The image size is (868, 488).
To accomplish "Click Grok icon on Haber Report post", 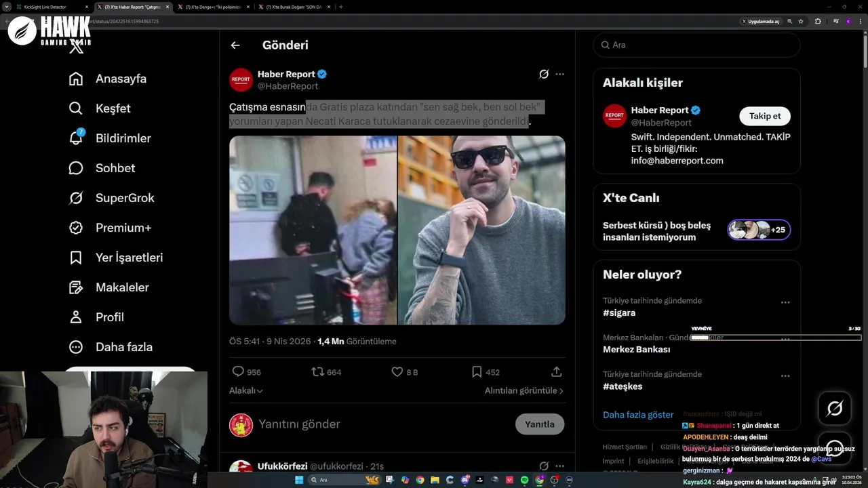I will (x=543, y=75).
